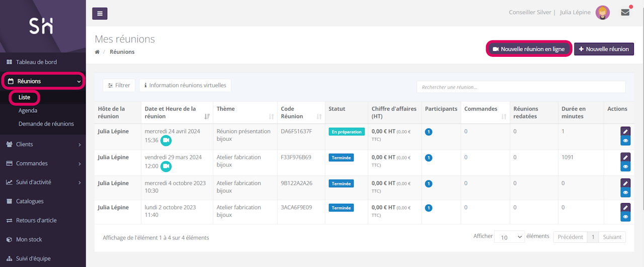Screen dimensions: 644x267
Task: Click video camera icon for 29 mars meeting
Action: click(x=166, y=166)
